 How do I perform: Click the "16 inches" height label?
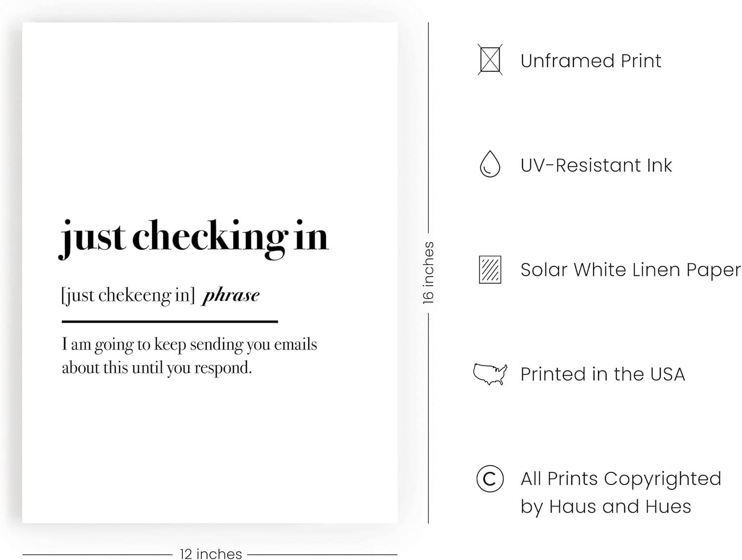428,272
